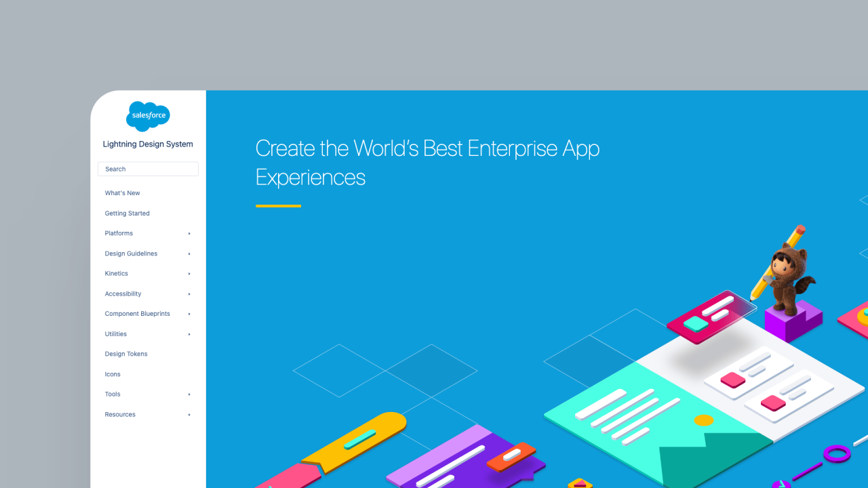Expand the Accessibility arrow

[x=189, y=294]
